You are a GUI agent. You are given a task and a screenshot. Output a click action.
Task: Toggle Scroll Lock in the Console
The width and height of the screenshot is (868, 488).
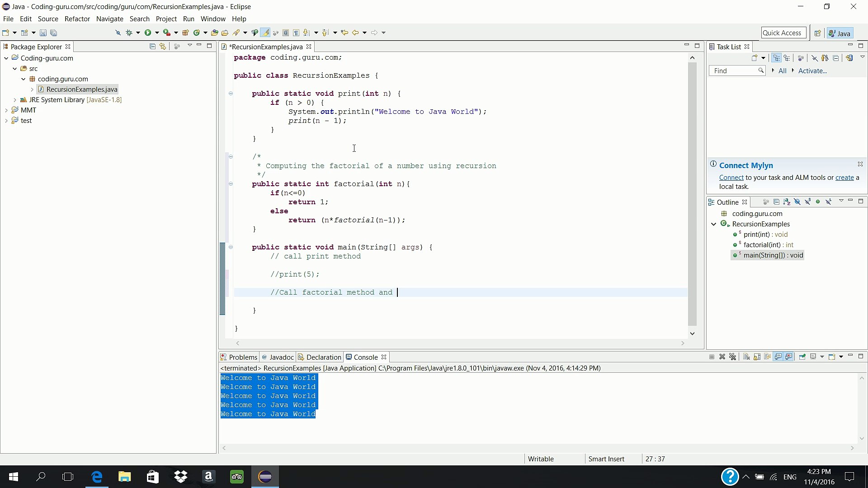click(x=757, y=357)
